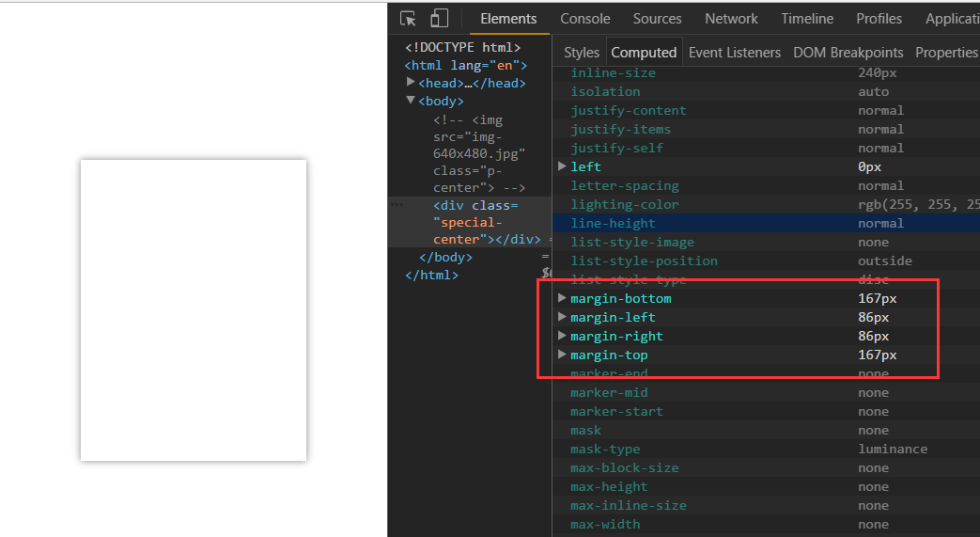Toggle the device toolbar icon
980x537 pixels.
coord(439,19)
